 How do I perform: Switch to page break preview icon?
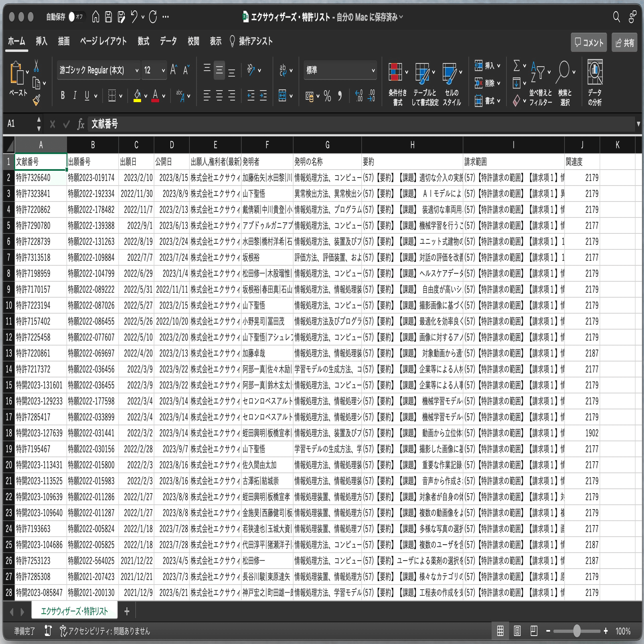[x=534, y=631]
